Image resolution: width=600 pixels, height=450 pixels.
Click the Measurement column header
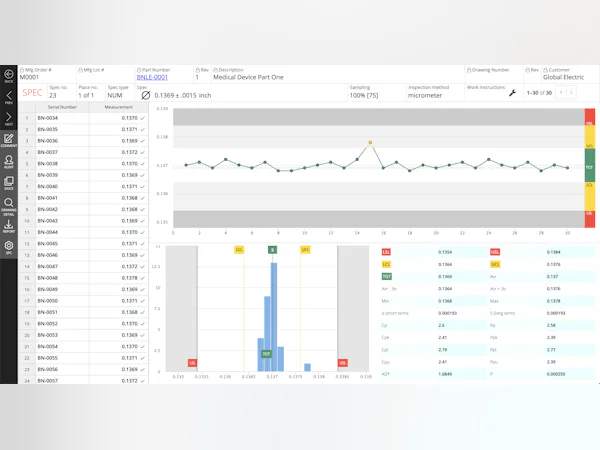click(x=119, y=107)
